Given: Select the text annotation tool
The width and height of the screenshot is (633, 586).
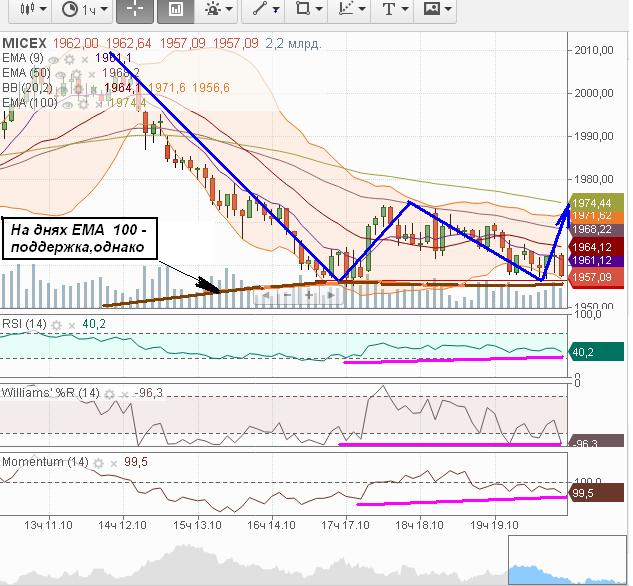Looking at the screenshot, I should click(388, 9).
